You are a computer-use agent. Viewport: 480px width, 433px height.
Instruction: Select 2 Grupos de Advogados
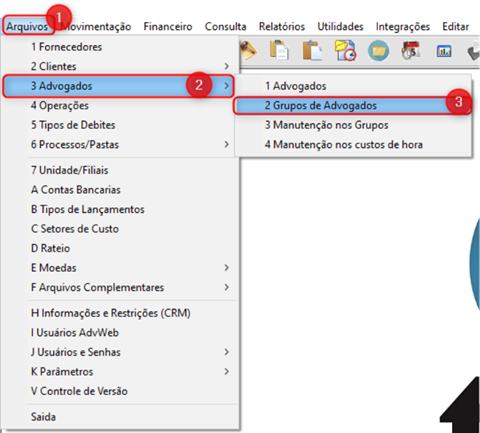coord(352,106)
